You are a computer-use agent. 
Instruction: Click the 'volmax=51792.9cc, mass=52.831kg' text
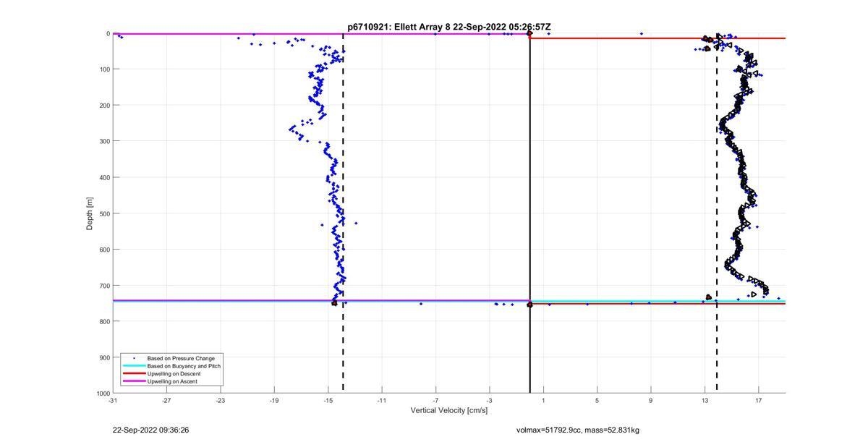click(577, 430)
